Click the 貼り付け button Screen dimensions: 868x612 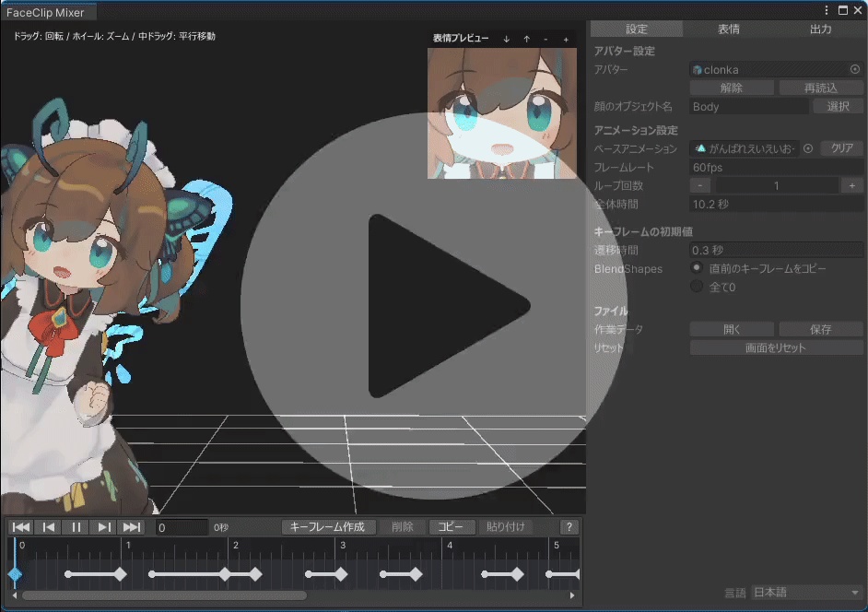point(505,526)
